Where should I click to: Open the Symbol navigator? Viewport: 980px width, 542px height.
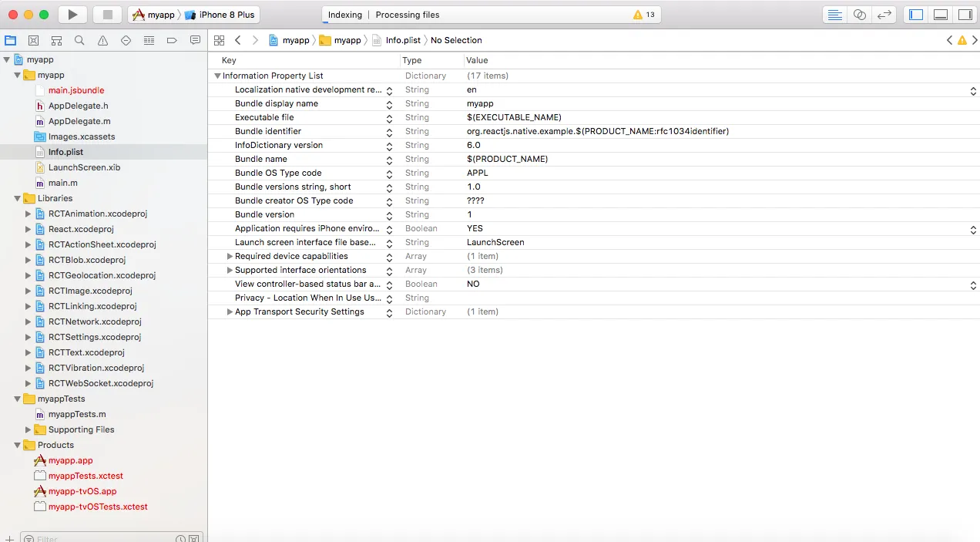[x=57, y=40]
